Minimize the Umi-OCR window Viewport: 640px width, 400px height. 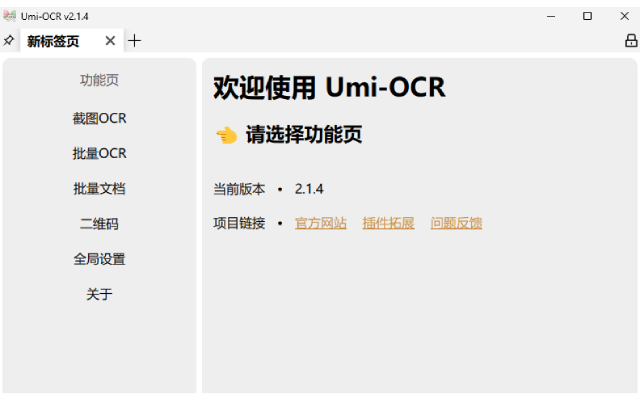pyautogui.click(x=551, y=16)
